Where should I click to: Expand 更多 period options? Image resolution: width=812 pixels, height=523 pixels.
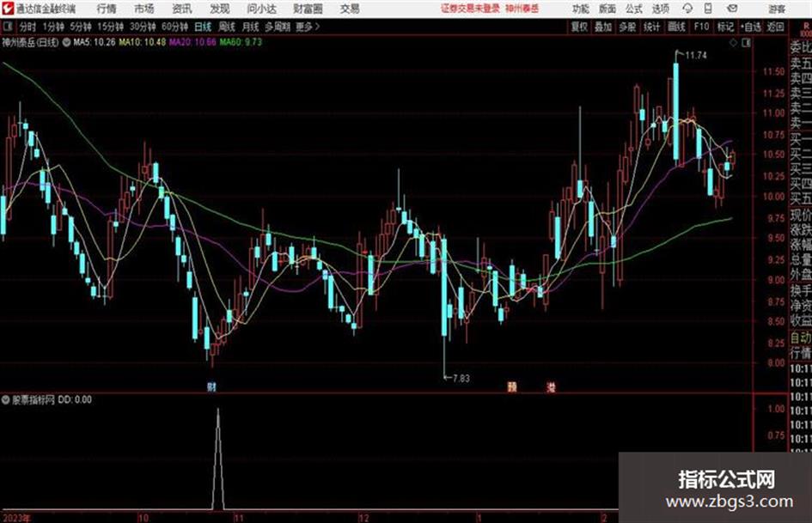tap(308, 27)
